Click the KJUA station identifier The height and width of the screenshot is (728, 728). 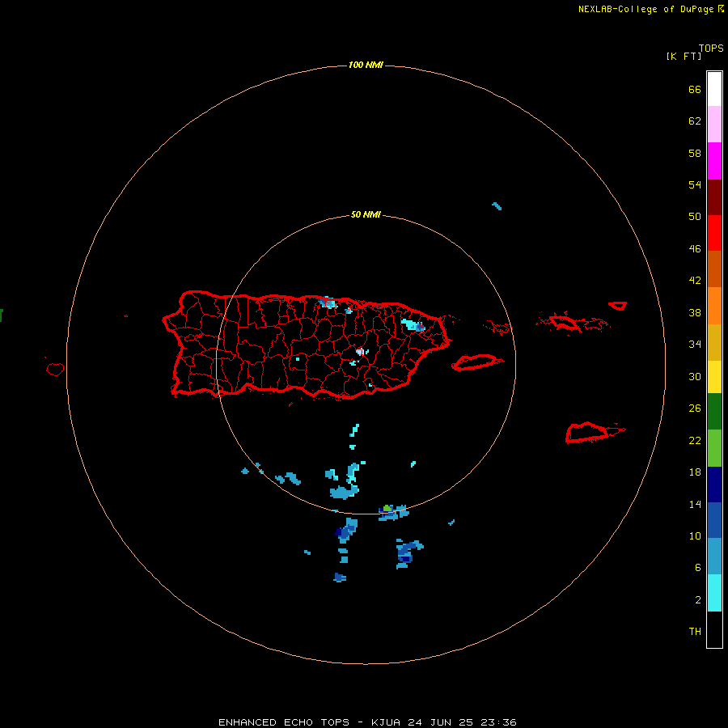386,722
